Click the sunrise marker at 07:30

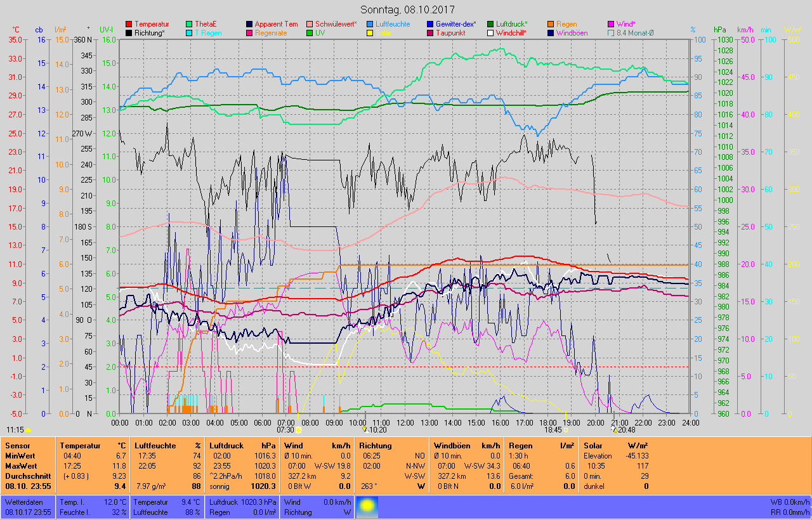[x=298, y=430]
